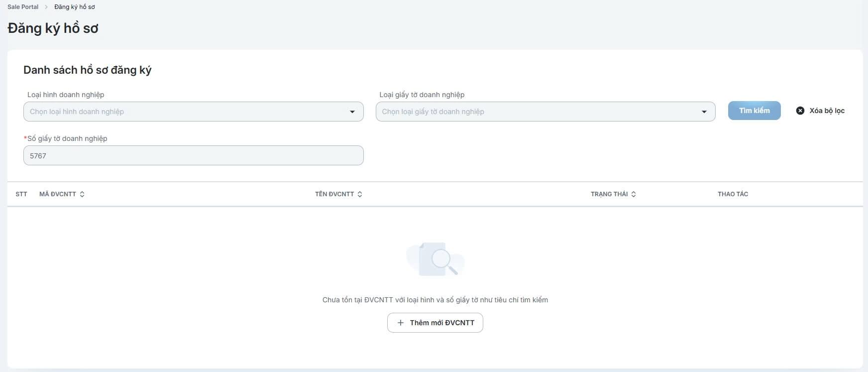Click the STT column header
This screenshot has width=868, height=372.
click(x=21, y=194)
